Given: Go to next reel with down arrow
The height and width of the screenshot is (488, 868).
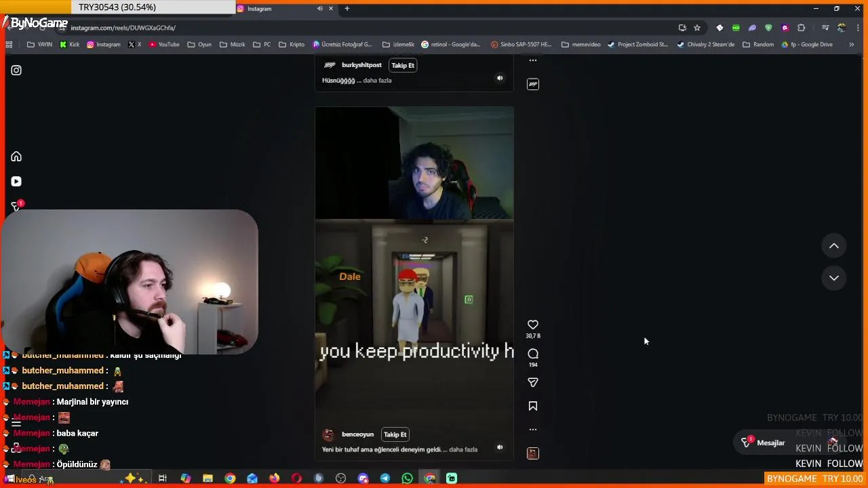Looking at the screenshot, I should tap(834, 278).
